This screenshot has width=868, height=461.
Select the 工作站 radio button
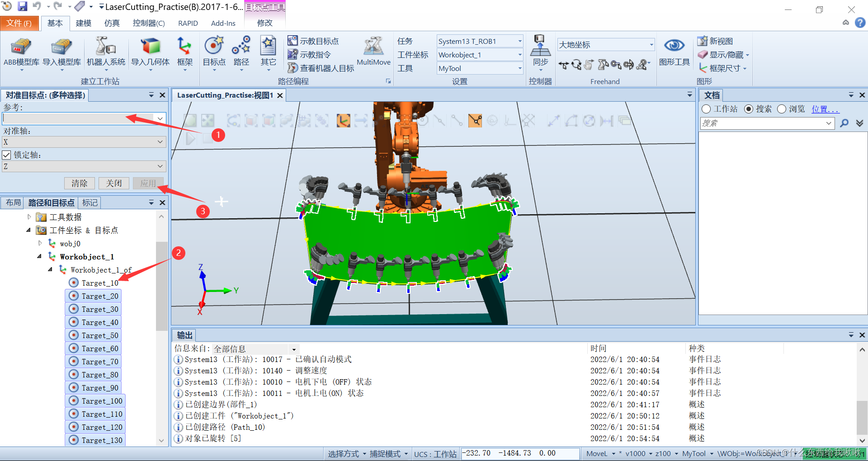[706, 109]
